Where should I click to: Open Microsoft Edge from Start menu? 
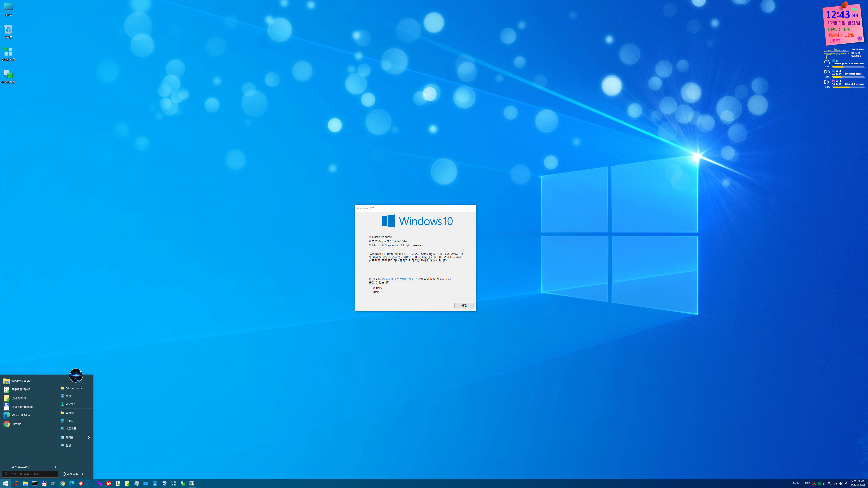[x=30, y=415]
